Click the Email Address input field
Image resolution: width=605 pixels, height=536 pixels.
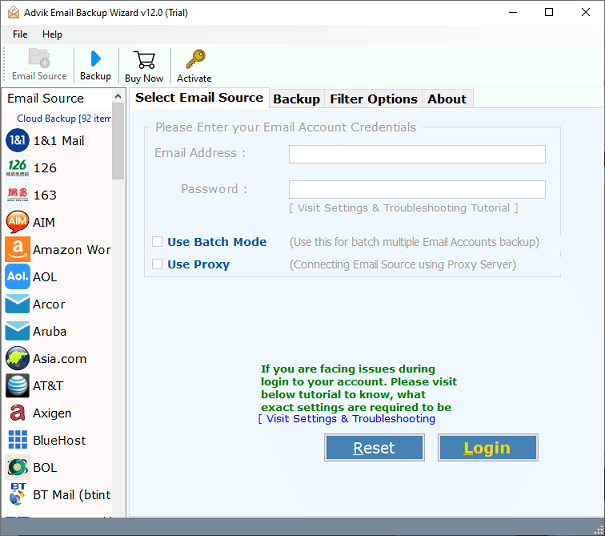click(417, 154)
